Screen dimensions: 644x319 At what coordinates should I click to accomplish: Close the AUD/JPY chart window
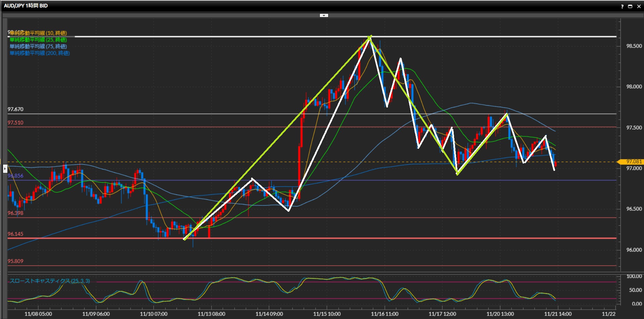(x=639, y=6)
